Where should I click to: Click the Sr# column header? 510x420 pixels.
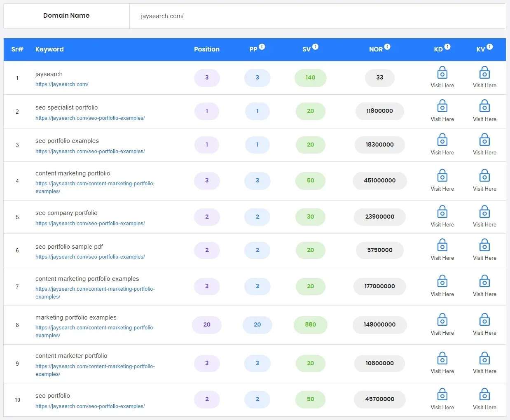pos(17,49)
